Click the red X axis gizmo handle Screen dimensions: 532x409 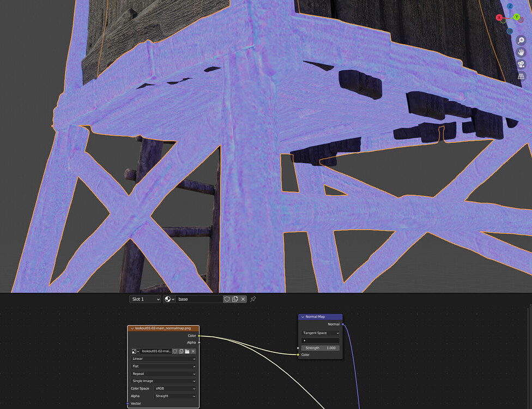[499, 17]
